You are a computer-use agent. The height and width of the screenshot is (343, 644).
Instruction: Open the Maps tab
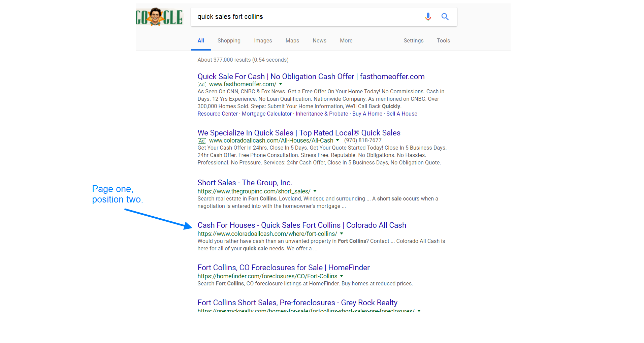(x=292, y=40)
